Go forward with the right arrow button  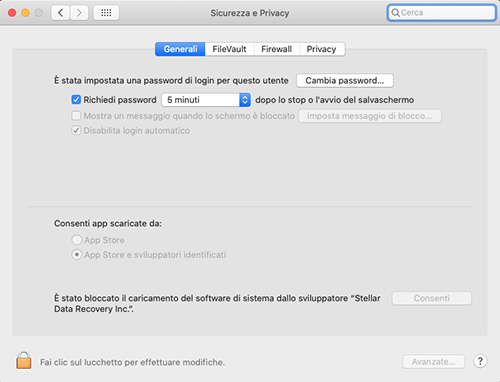pos(79,13)
